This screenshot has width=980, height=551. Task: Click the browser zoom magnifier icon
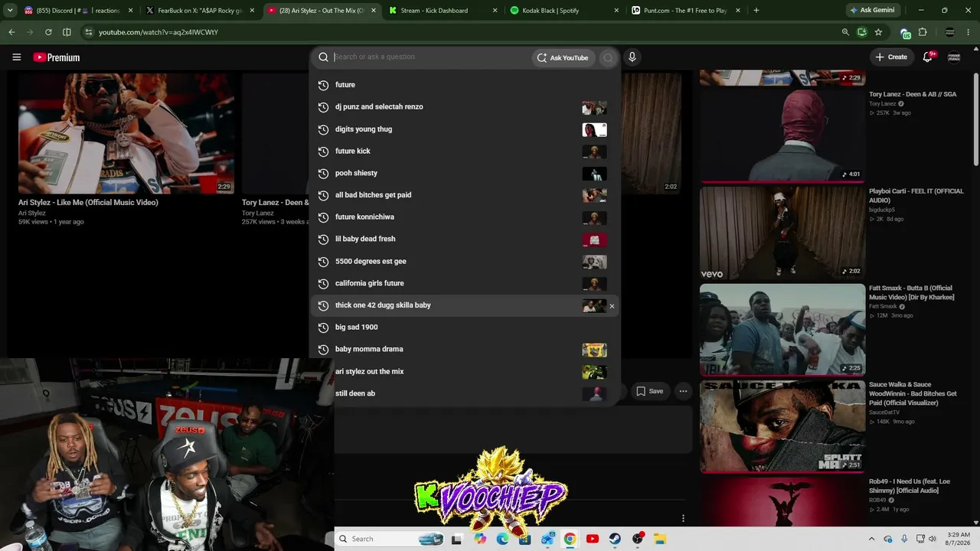[845, 32]
